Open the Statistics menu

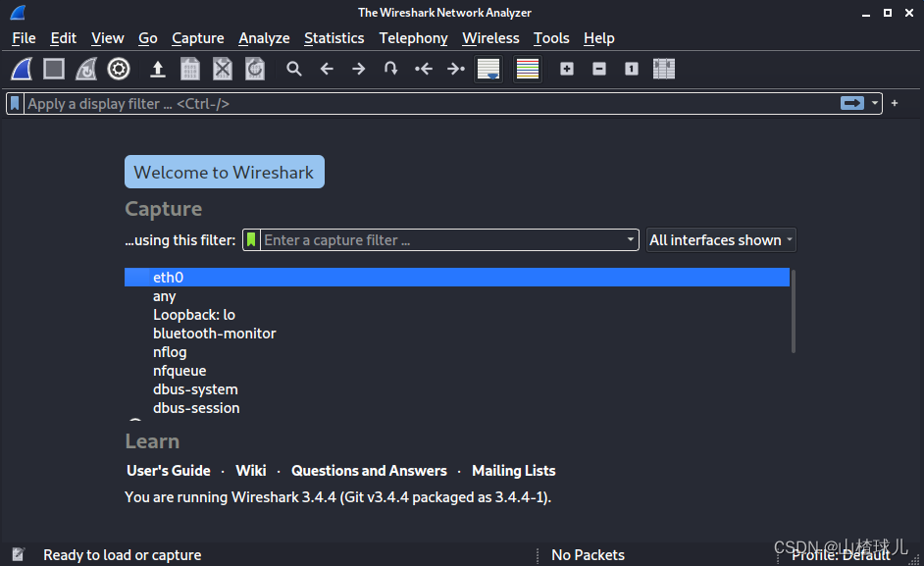click(334, 38)
